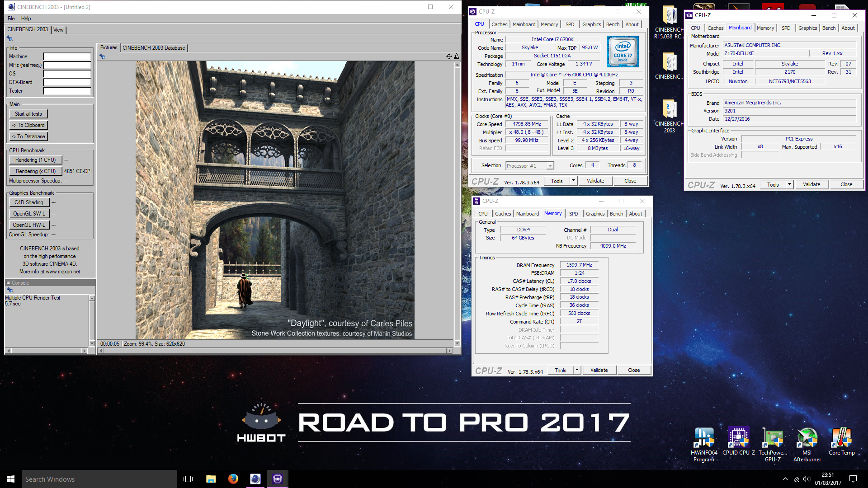The height and width of the screenshot is (488, 868).
Task: Open the Processor #1 selection dropdown
Action: coord(529,166)
